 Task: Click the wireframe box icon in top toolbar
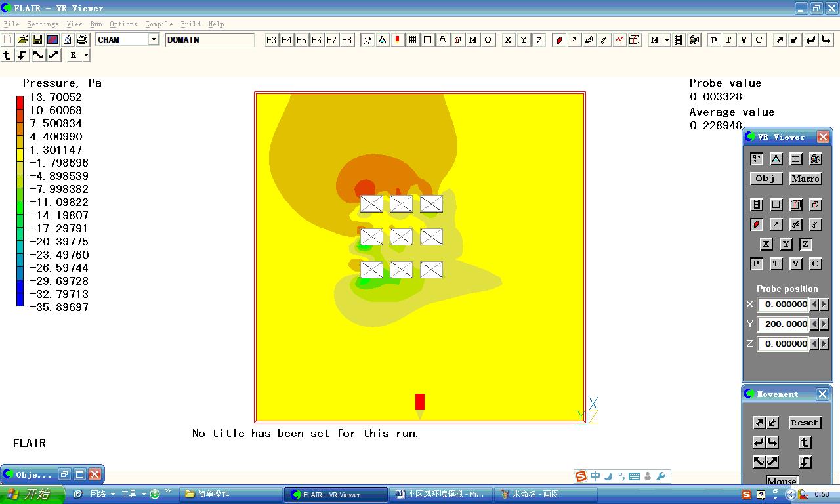[x=634, y=40]
